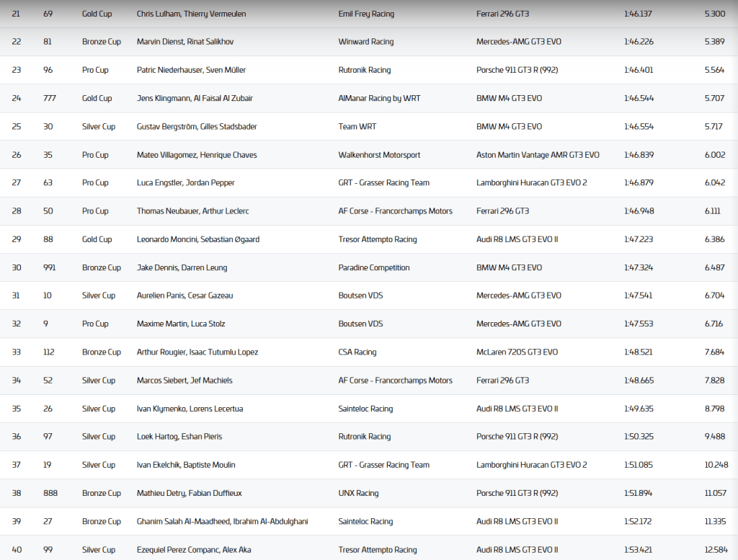The image size is (738, 560).
Task: Click car number 97
Action: point(48,436)
